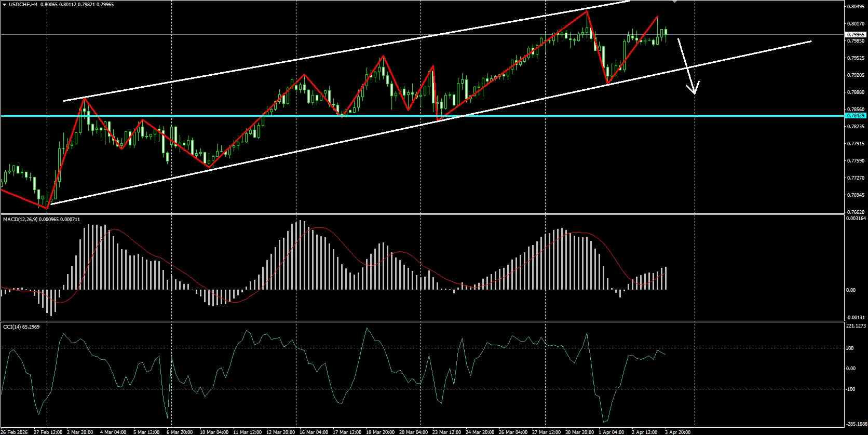
Task: Click the 12 Mar 20:00 time label
Action: (x=280, y=431)
